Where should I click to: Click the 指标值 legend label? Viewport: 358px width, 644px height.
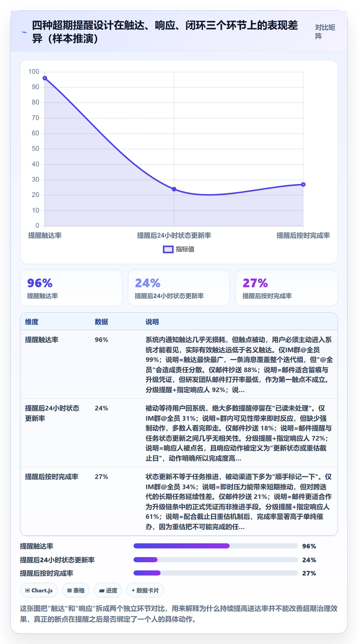point(185,249)
